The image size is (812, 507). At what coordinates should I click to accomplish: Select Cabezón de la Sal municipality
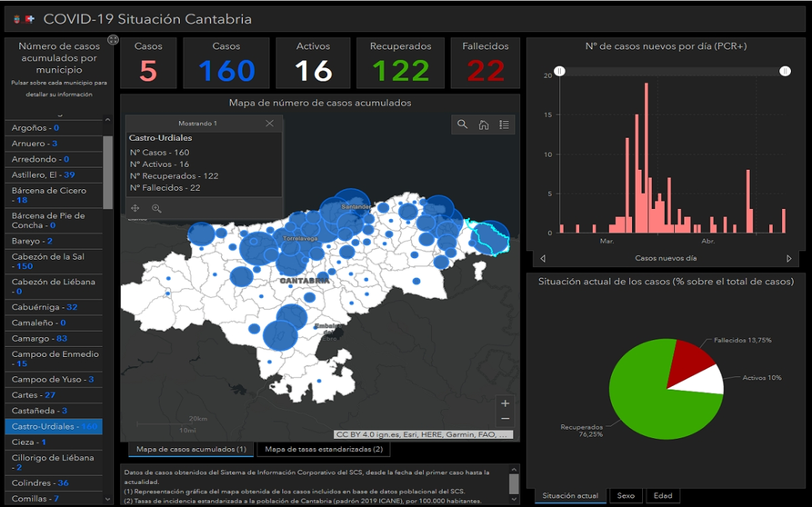pyautogui.click(x=54, y=262)
